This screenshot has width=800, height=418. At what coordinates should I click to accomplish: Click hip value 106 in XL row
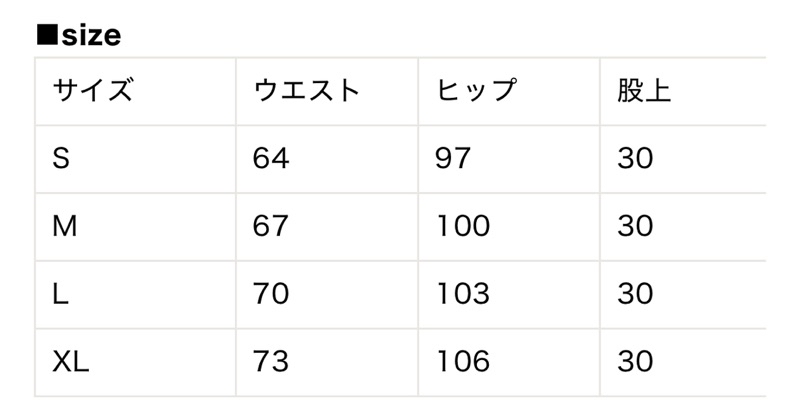point(463,362)
